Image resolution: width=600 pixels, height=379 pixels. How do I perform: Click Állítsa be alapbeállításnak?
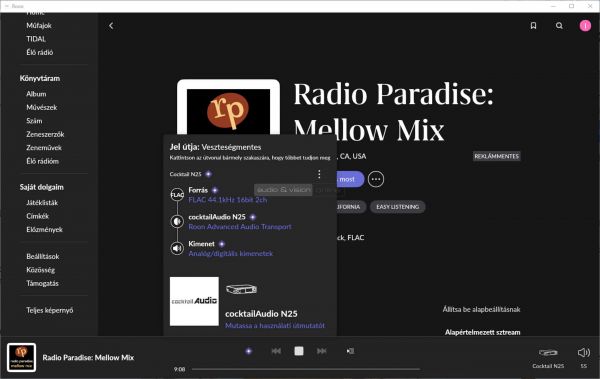point(481,309)
